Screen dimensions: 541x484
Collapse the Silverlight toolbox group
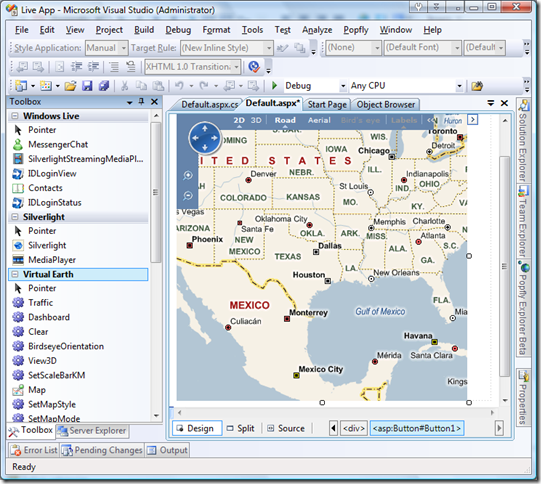tap(15, 217)
